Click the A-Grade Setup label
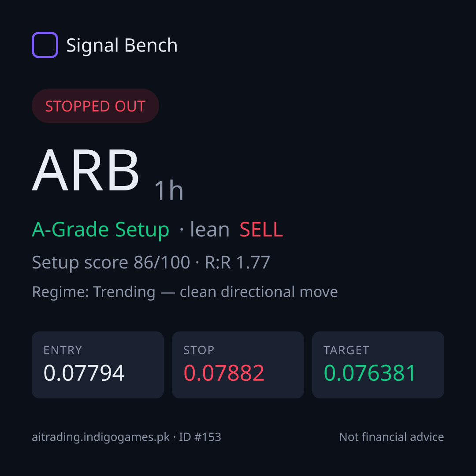The width and height of the screenshot is (476, 476). [x=100, y=230]
